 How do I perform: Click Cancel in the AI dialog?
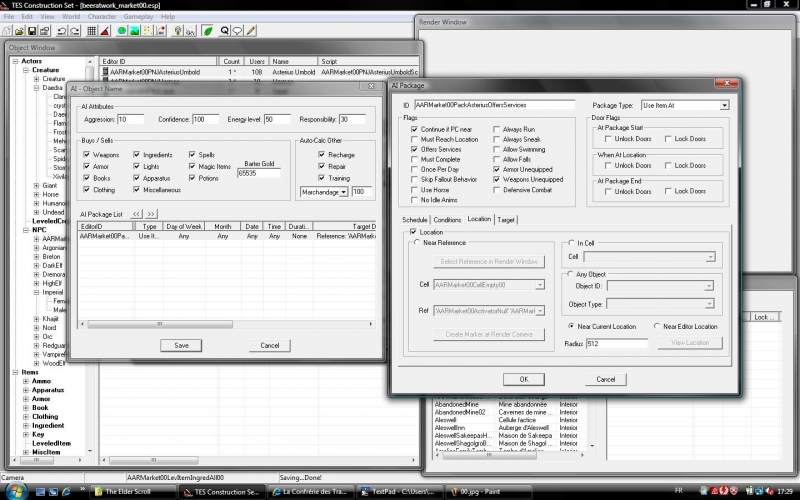click(269, 345)
